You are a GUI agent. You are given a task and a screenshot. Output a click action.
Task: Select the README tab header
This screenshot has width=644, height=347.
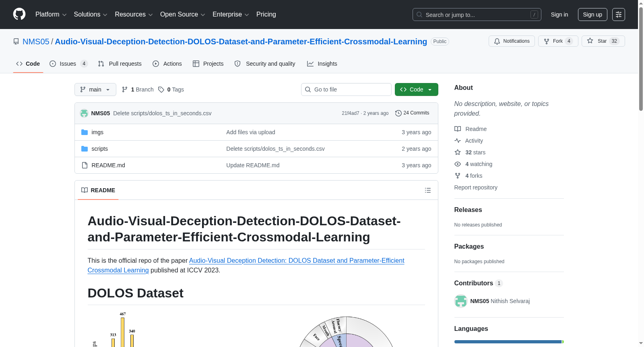point(98,190)
